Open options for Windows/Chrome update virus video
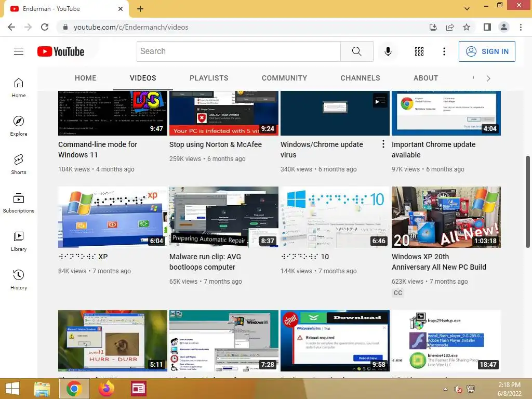Image resolution: width=532 pixels, height=399 pixels. tap(383, 144)
